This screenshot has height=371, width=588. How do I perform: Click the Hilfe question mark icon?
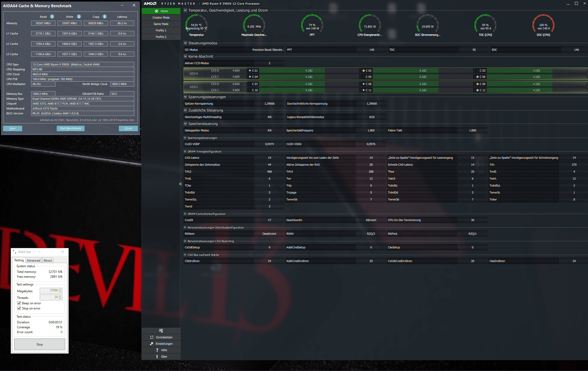(157, 350)
